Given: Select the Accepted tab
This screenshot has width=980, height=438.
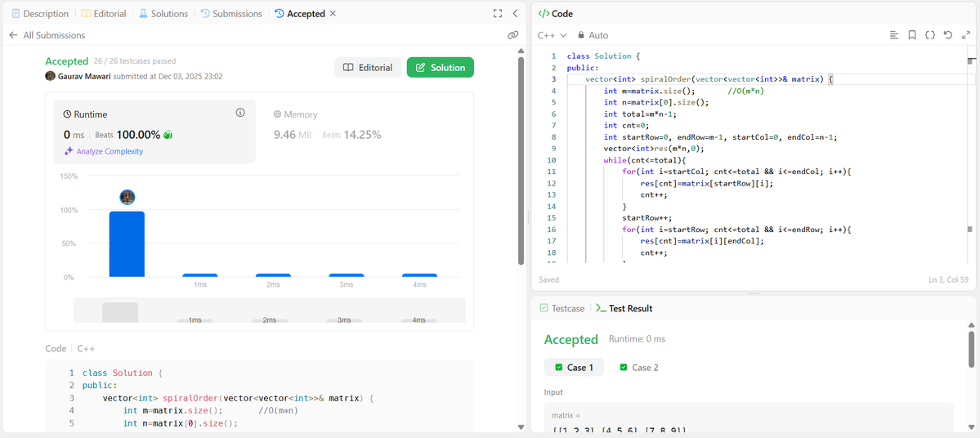Looking at the screenshot, I should (x=300, y=14).
